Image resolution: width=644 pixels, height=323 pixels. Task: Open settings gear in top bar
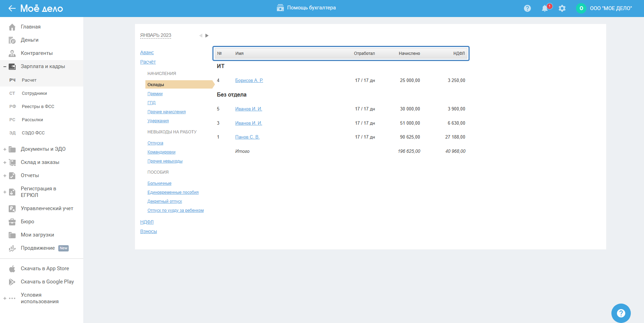(x=562, y=8)
